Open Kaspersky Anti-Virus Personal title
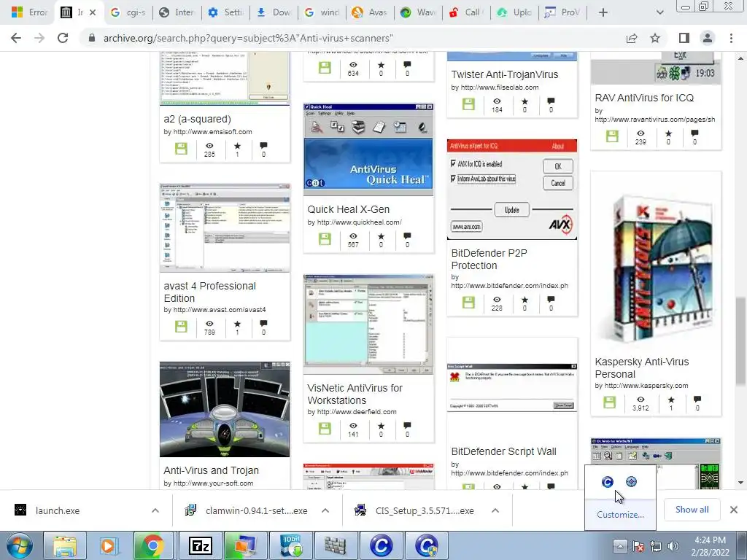This screenshot has width=747, height=560. coord(642,367)
